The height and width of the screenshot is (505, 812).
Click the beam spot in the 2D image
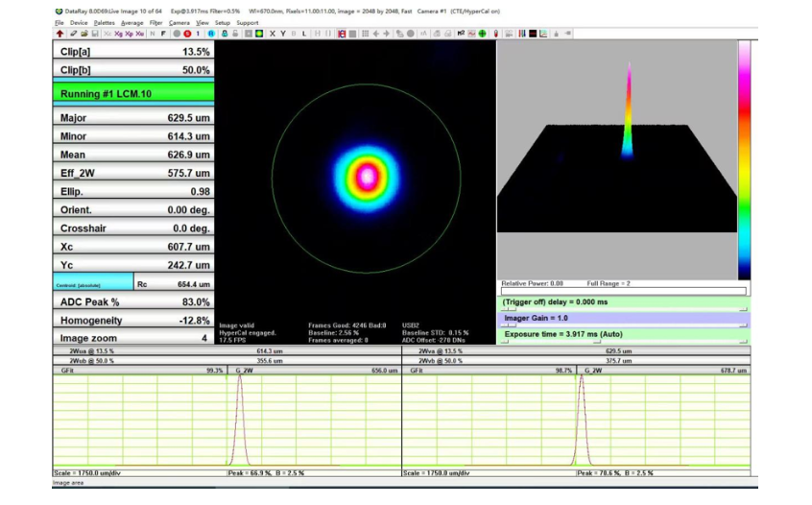coord(366,176)
